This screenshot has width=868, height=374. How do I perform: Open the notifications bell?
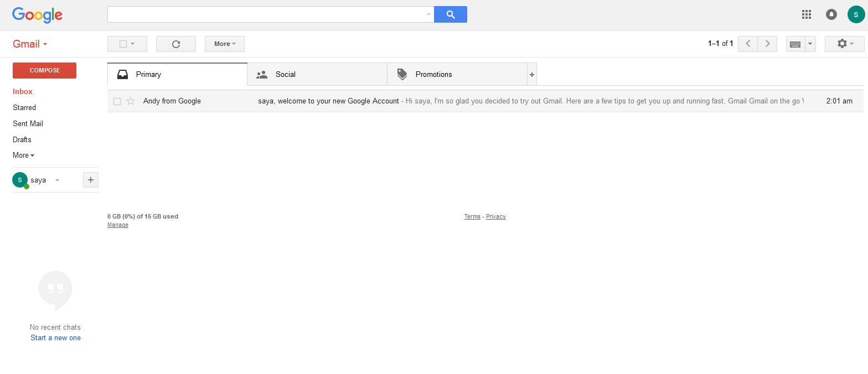831,14
